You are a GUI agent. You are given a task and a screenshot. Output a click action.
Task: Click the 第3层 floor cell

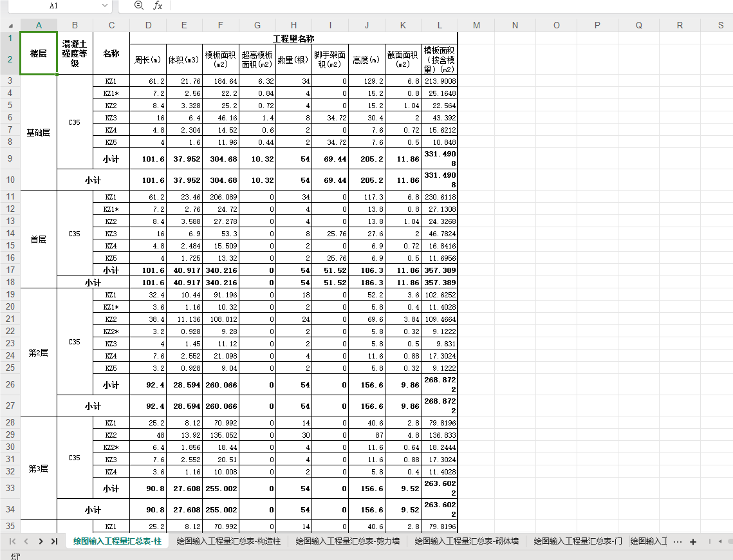tap(39, 469)
